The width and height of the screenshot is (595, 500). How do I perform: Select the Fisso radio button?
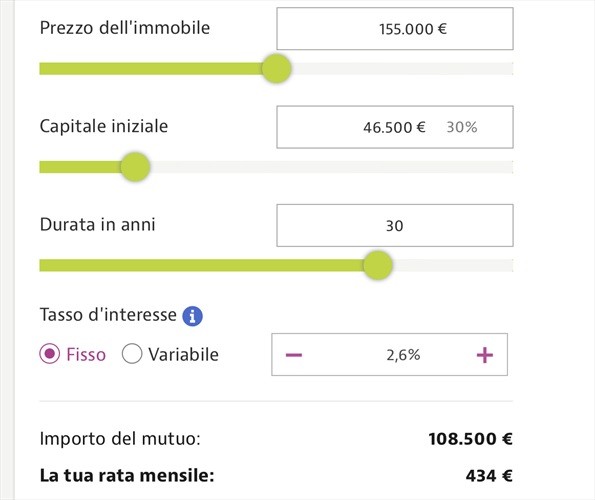pyautogui.click(x=50, y=354)
